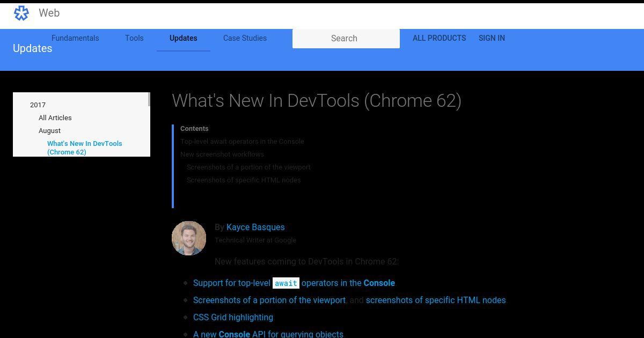Open Kayce Basques author link
This screenshot has width=644, height=338.
tap(255, 227)
